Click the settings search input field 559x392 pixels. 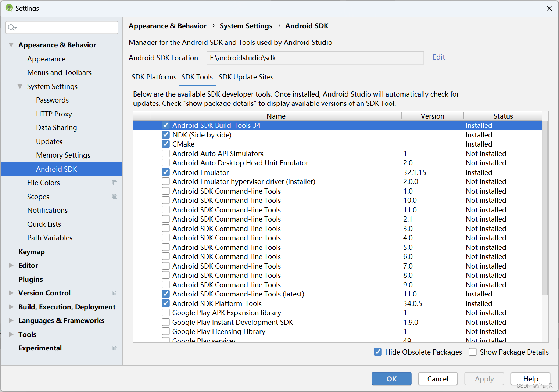coord(62,28)
